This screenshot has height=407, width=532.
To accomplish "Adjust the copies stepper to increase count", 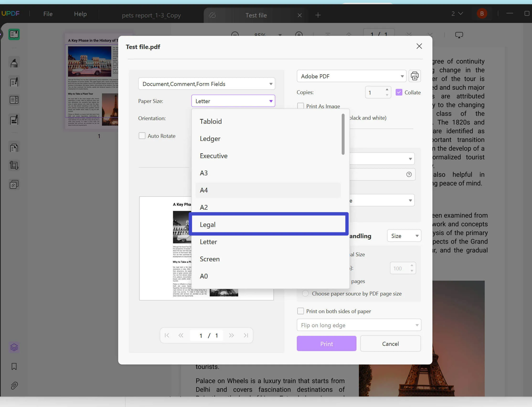I will click(x=387, y=90).
